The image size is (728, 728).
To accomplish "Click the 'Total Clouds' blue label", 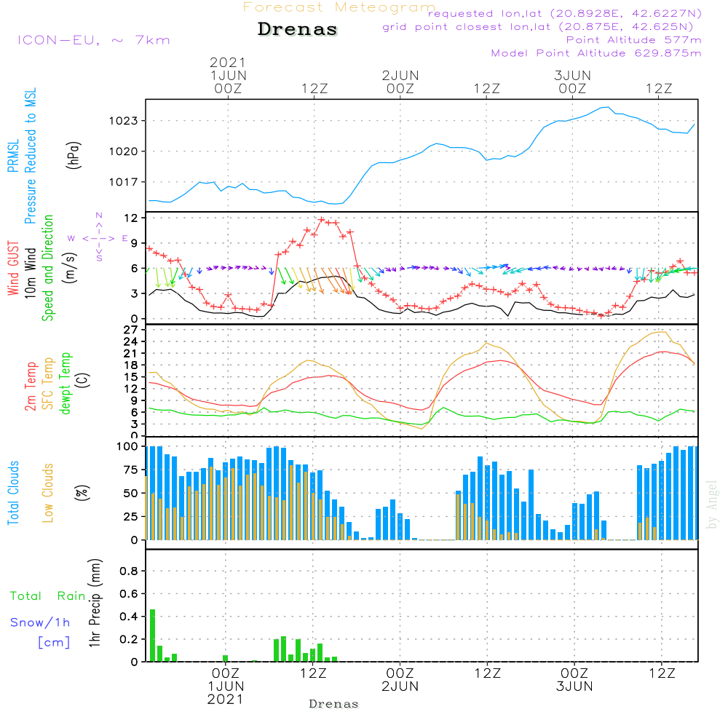I will [x=13, y=493].
